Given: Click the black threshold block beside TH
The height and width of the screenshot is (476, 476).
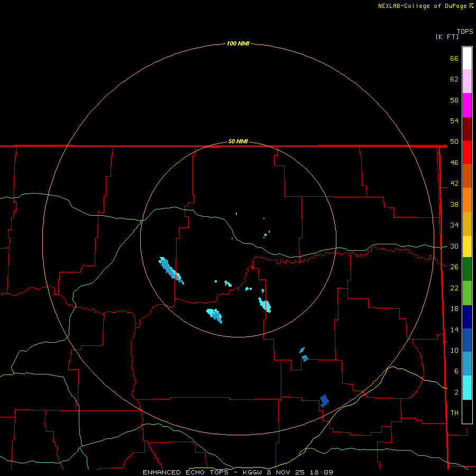Looking at the screenshot, I should tap(467, 411).
